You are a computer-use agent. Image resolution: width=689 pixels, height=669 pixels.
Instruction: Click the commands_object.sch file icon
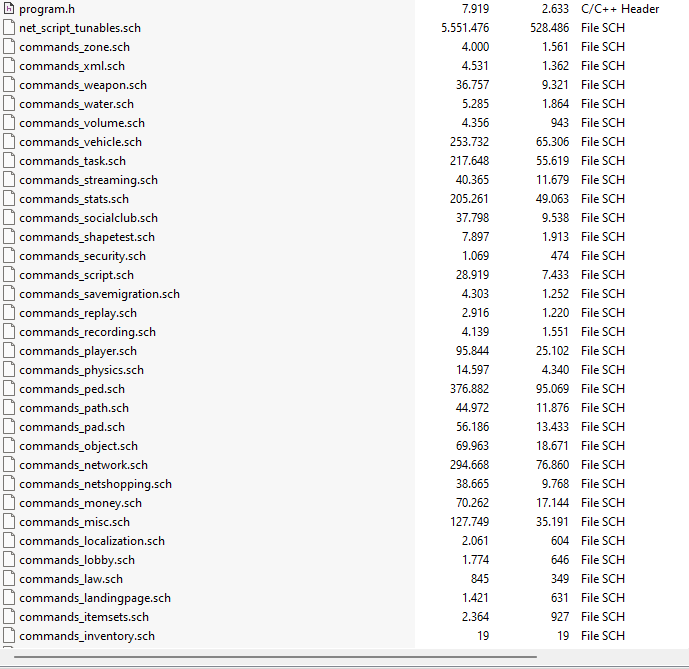(9, 446)
